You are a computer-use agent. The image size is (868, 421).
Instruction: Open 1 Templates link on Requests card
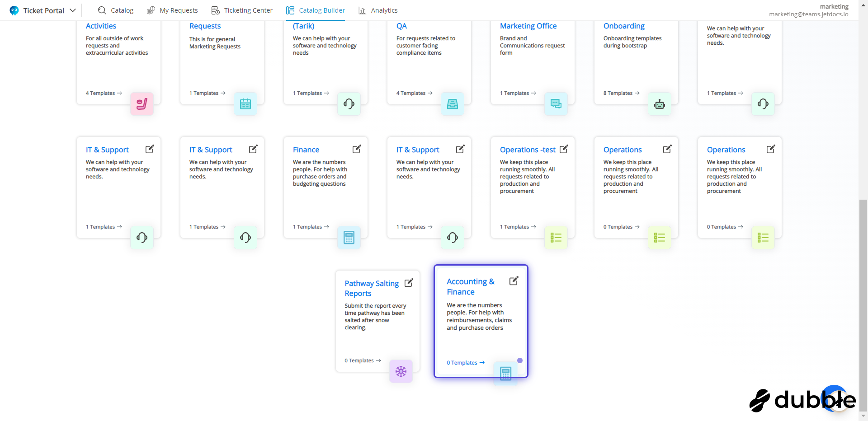(208, 93)
